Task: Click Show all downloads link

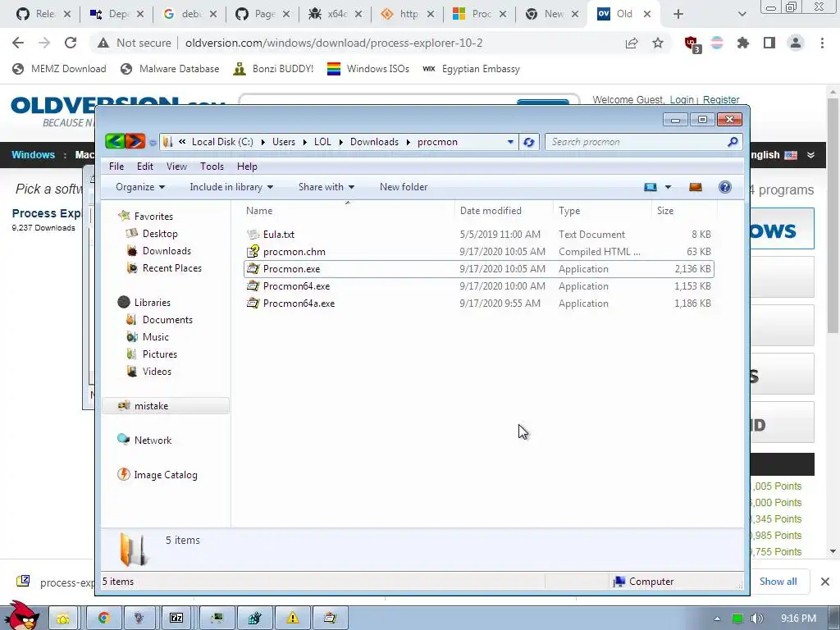Action: click(778, 582)
